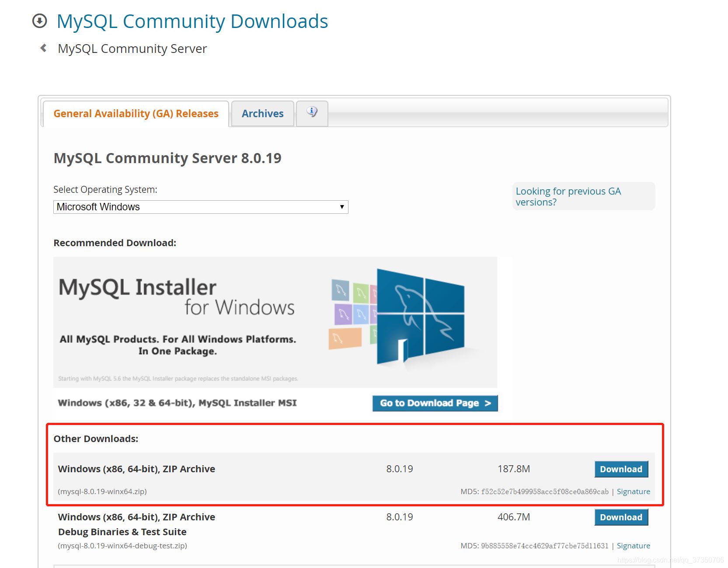Switch to the Archives tab
Screen dimensions: 728x568
click(x=262, y=113)
